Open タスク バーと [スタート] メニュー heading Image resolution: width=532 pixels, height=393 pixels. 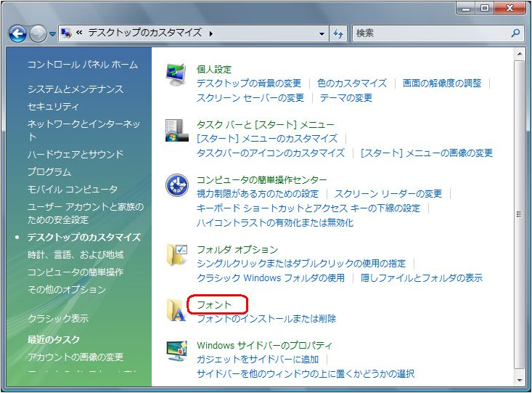(266, 125)
